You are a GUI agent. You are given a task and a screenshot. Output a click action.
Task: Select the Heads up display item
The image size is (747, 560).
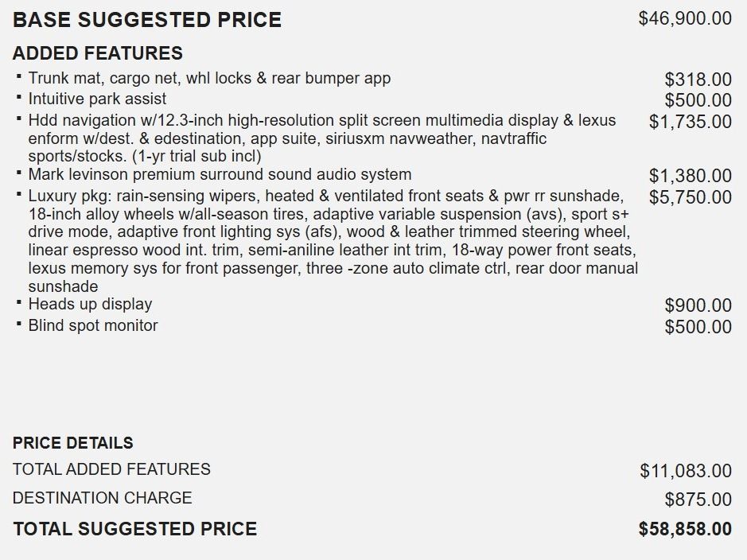pos(90,304)
